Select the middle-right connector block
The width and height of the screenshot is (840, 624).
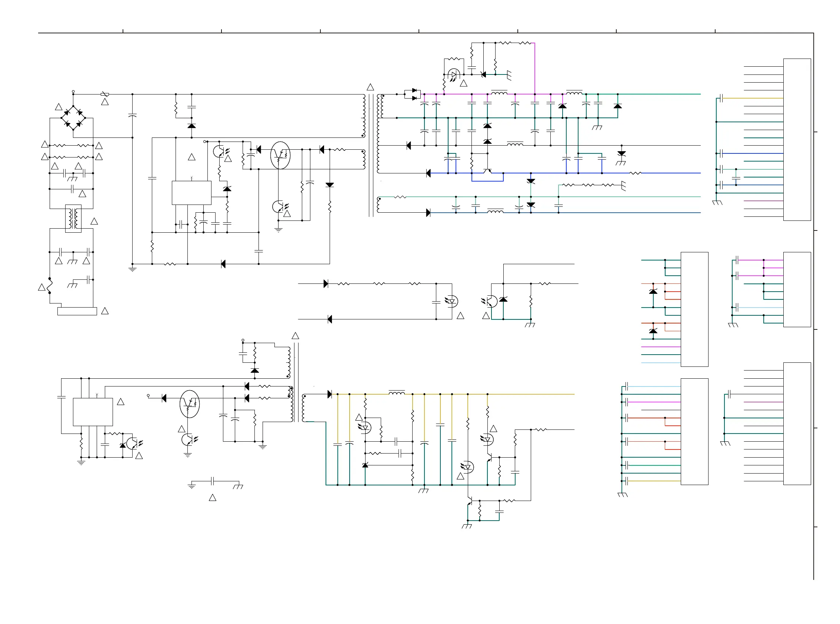pyautogui.click(x=797, y=289)
